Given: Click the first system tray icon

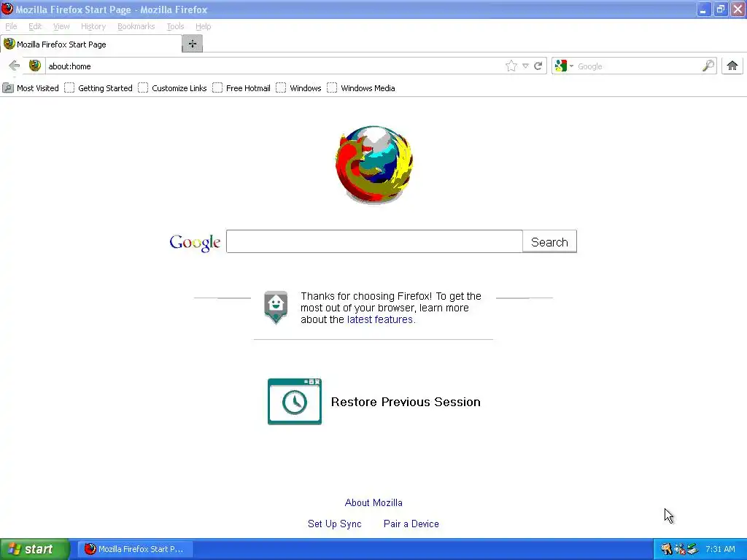Looking at the screenshot, I should coord(667,549).
